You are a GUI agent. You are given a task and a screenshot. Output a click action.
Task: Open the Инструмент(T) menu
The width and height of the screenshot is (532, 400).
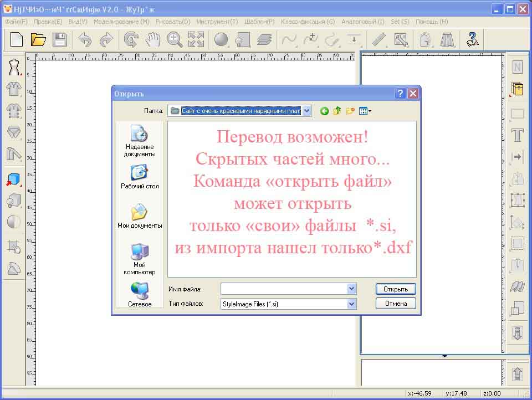(x=217, y=22)
